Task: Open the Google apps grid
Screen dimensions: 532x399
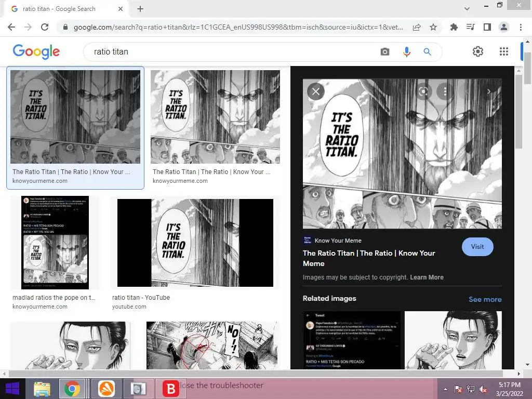Action: (x=504, y=51)
